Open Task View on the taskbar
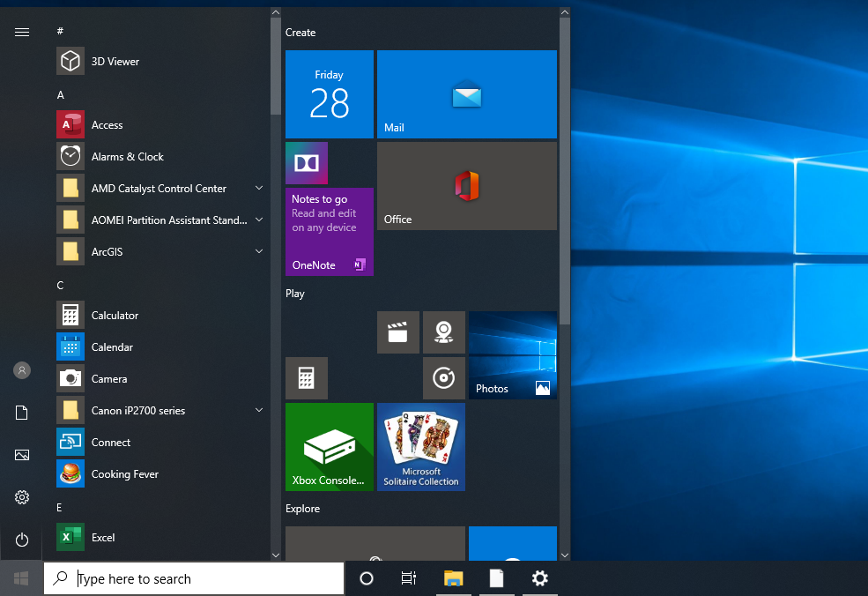Image resolution: width=868 pixels, height=596 pixels. (408, 578)
